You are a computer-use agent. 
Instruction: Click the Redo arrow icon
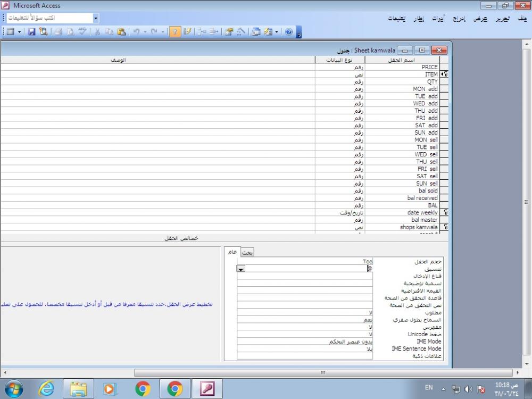point(154,32)
